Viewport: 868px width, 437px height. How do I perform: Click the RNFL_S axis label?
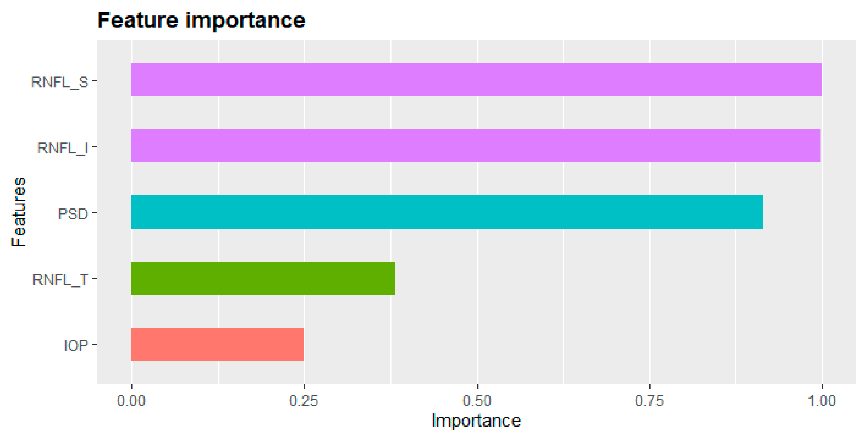point(60,82)
